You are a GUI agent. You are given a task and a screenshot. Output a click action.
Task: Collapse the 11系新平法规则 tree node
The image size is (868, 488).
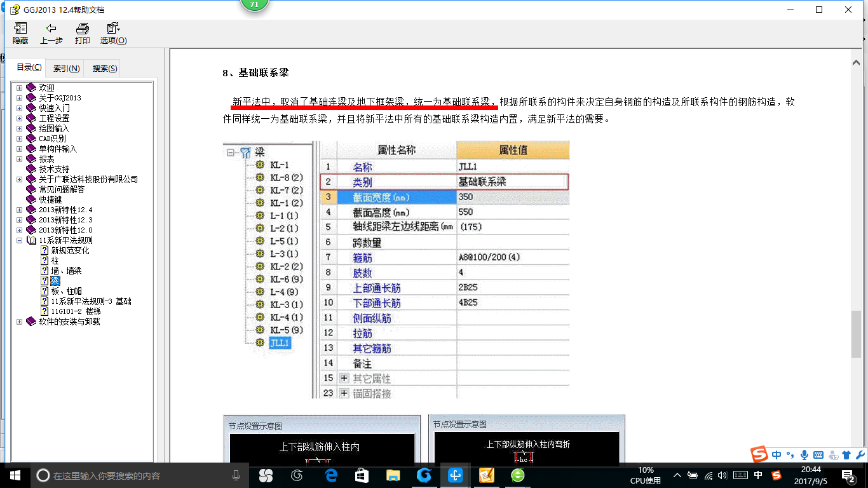(19, 240)
